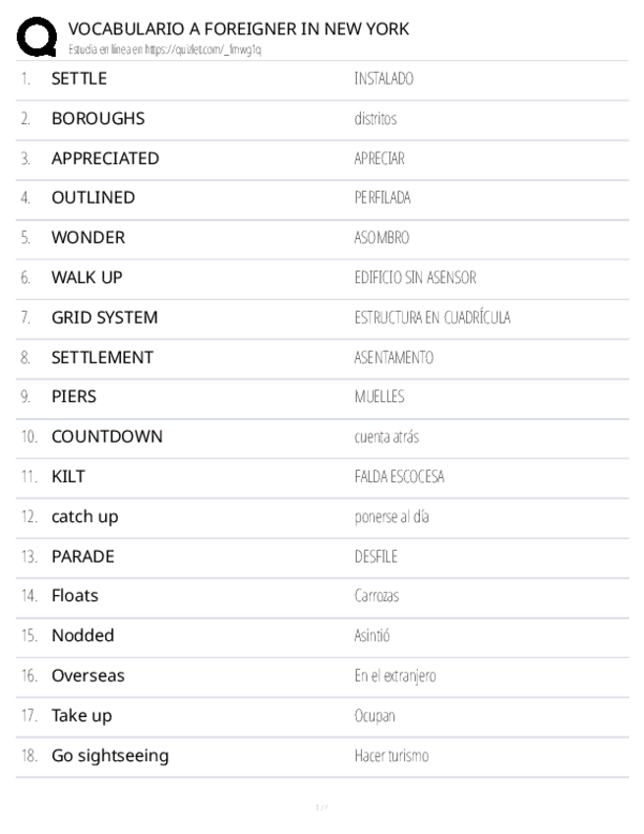Click the term Floats
This screenshot has height=834, width=644.
point(75,596)
